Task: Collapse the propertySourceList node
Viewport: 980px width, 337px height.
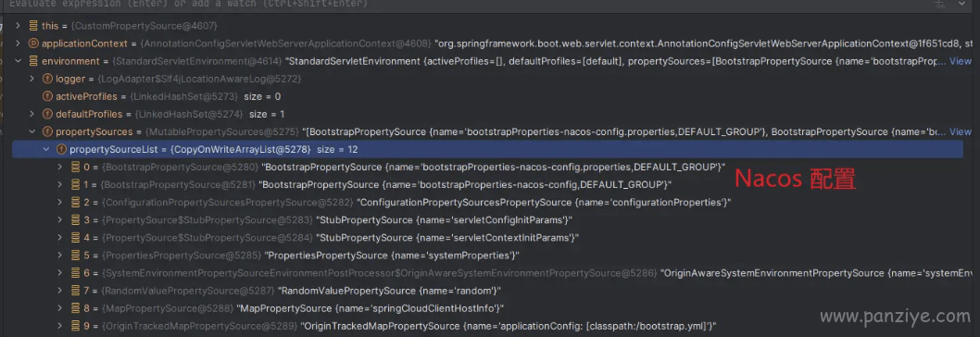Action: coord(45,149)
